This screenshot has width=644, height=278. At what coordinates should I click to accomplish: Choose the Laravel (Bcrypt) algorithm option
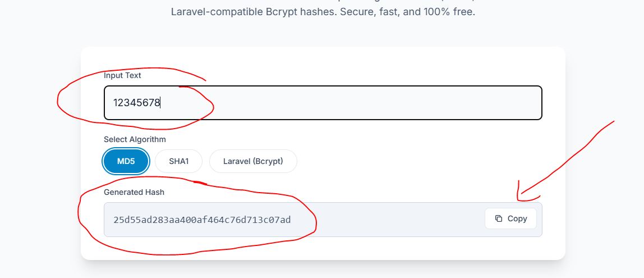click(253, 162)
